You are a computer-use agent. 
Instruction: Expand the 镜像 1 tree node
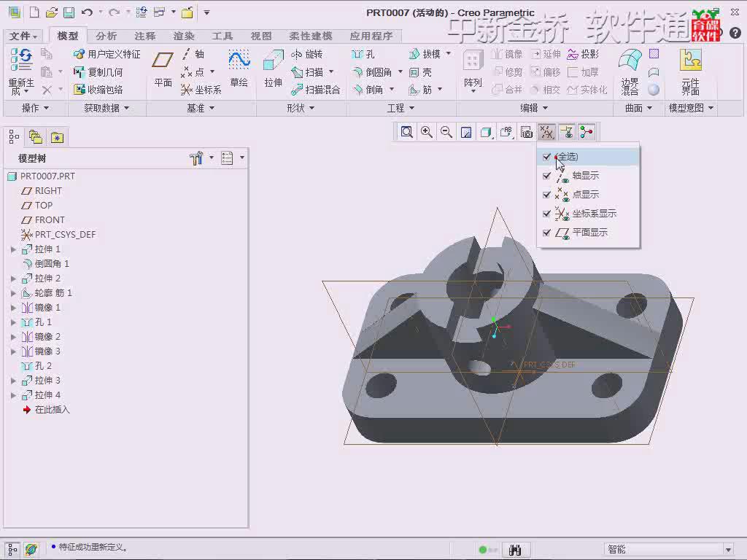[13, 308]
